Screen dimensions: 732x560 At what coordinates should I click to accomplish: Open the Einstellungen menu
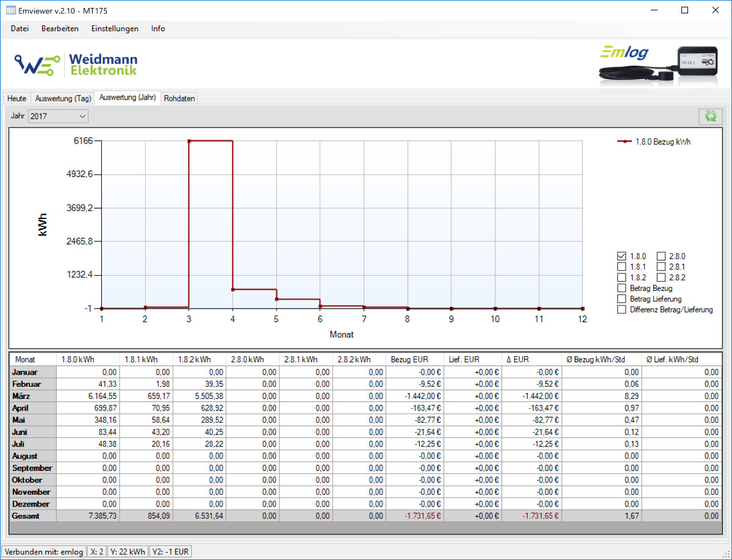[x=115, y=29]
